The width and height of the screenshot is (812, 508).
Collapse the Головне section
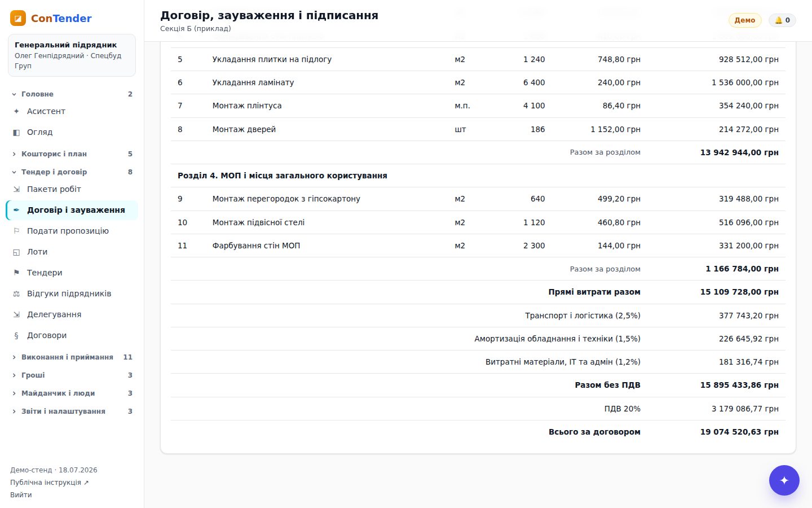click(x=72, y=94)
